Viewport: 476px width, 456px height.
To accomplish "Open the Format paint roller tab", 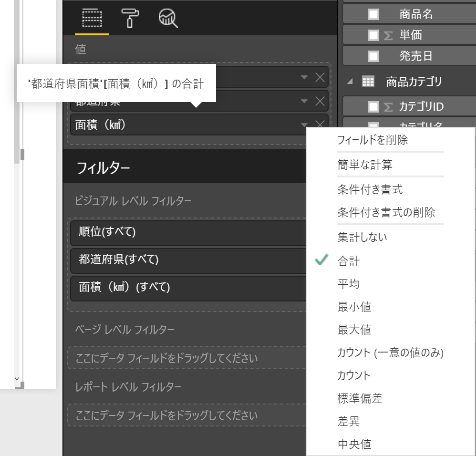I will [130, 18].
